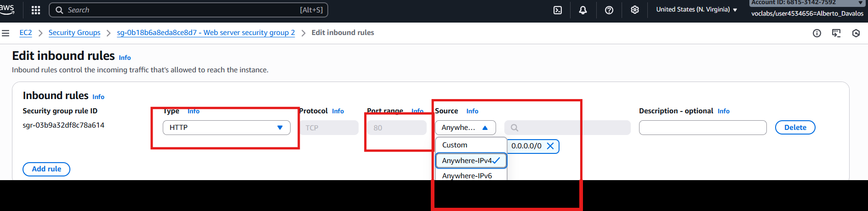The height and width of the screenshot is (211, 868).
Task: Go to the EC2 breadcrumb link
Action: coord(26,33)
